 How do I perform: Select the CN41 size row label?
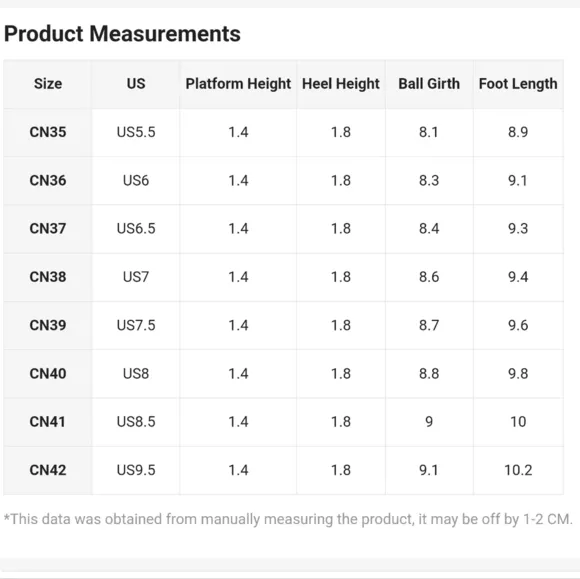click(x=47, y=422)
